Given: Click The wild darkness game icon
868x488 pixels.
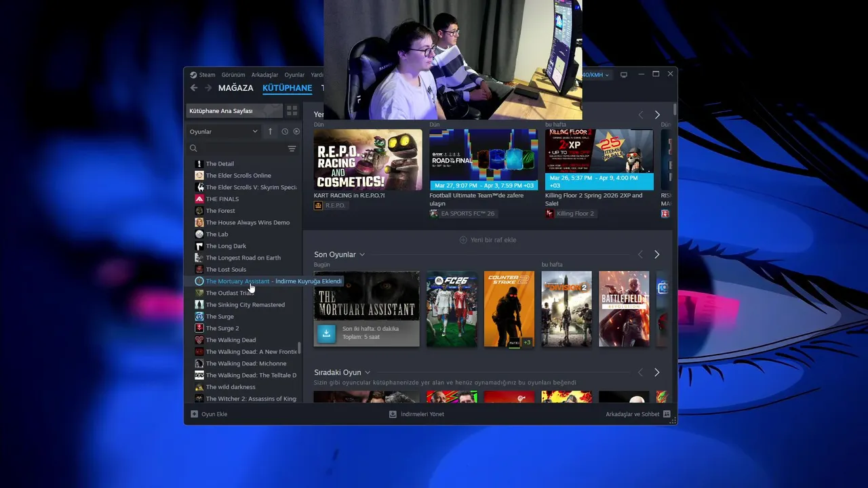Looking at the screenshot, I should (199, 387).
